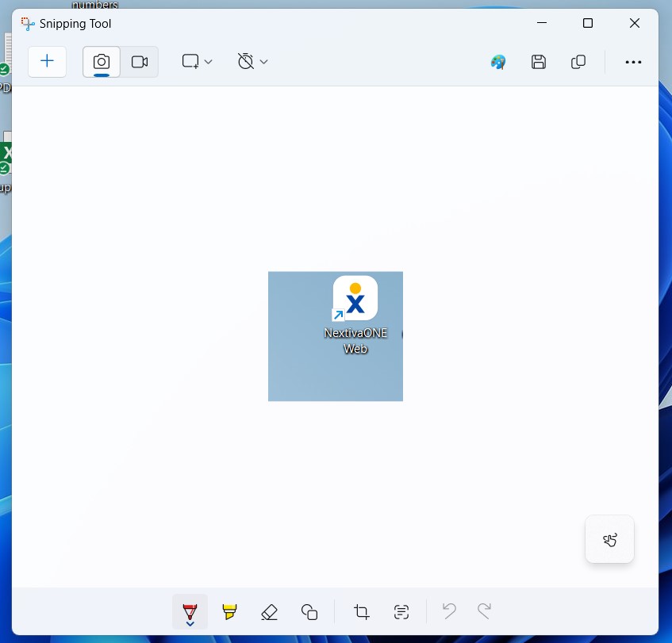Switch to Snip (camera) mode
Image resolution: width=672 pixels, height=643 pixels.
[102, 62]
